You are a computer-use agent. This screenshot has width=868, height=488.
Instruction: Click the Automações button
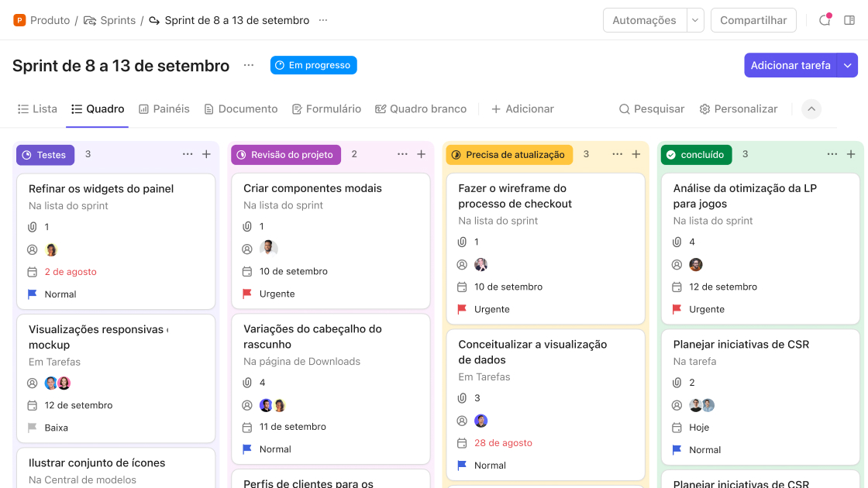[644, 20]
